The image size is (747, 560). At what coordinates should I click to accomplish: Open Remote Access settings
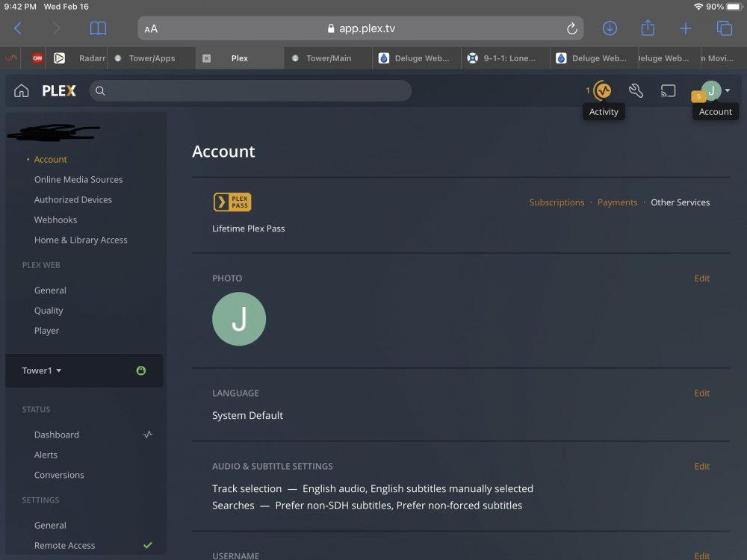[x=65, y=545]
